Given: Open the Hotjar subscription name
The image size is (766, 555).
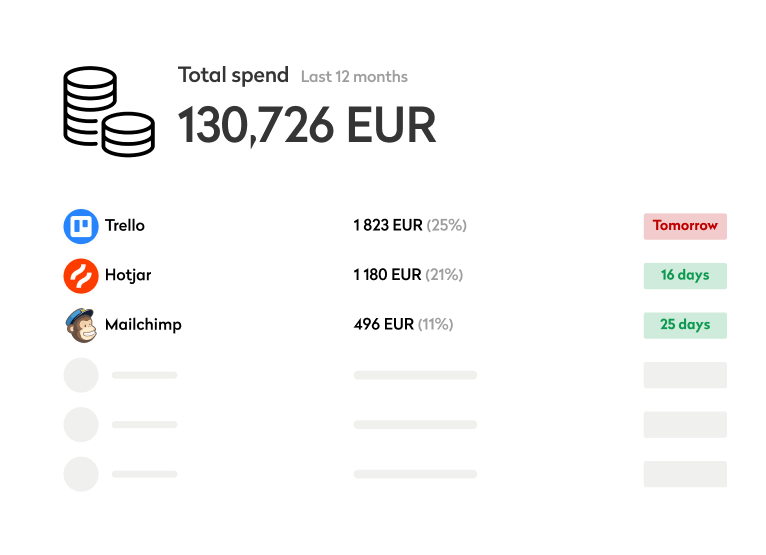Looking at the screenshot, I should (128, 275).
